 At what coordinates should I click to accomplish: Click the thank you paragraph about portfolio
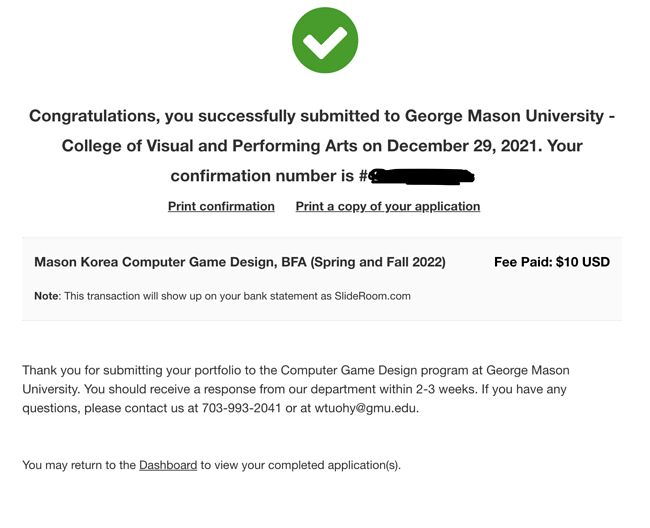tap(295, 389)
